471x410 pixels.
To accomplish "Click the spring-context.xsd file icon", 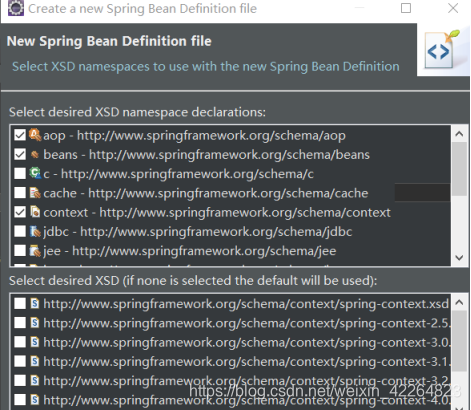I will [35, 303].
